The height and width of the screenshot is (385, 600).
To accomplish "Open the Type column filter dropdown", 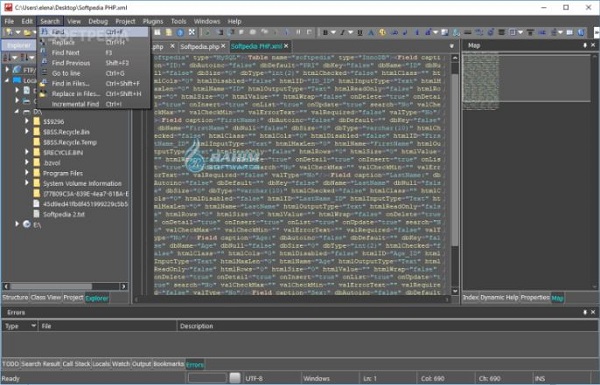I will point(33,326).
